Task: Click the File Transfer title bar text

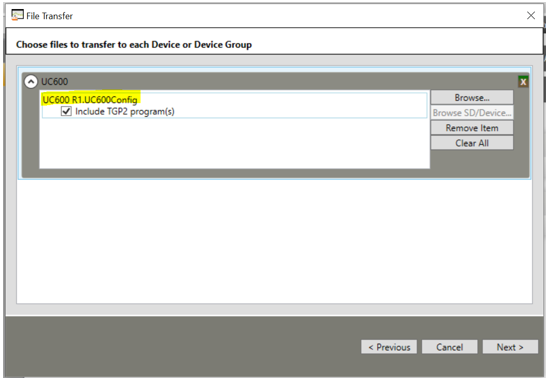Action: pos(49,16)
